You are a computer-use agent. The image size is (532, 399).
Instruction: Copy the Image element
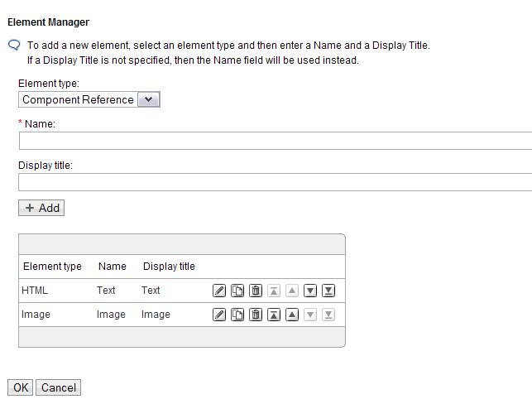pyautogui.click(x=237, y=315)
